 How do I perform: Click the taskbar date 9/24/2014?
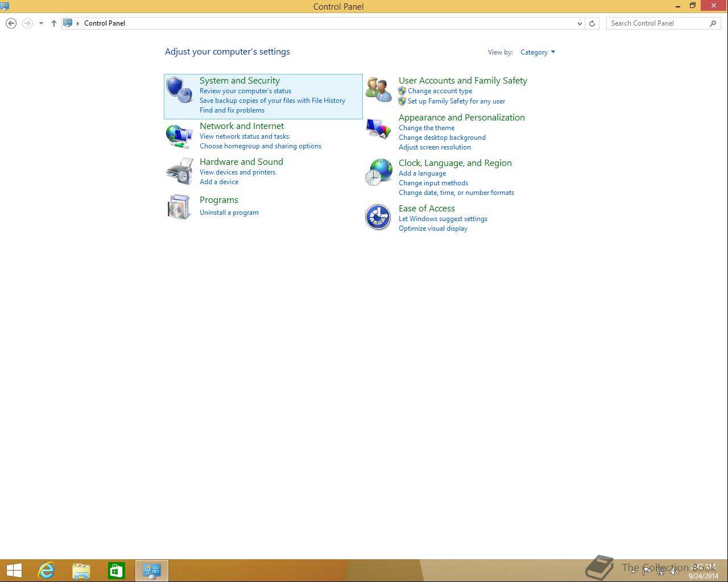(704, 576)
